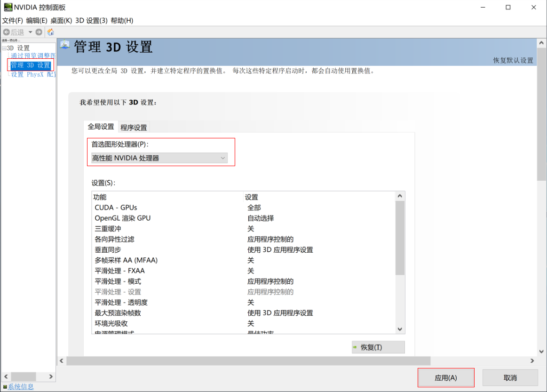Click the settings list vertical scrollbar thumb
The image size is (547, 392).
click(400, 238)
